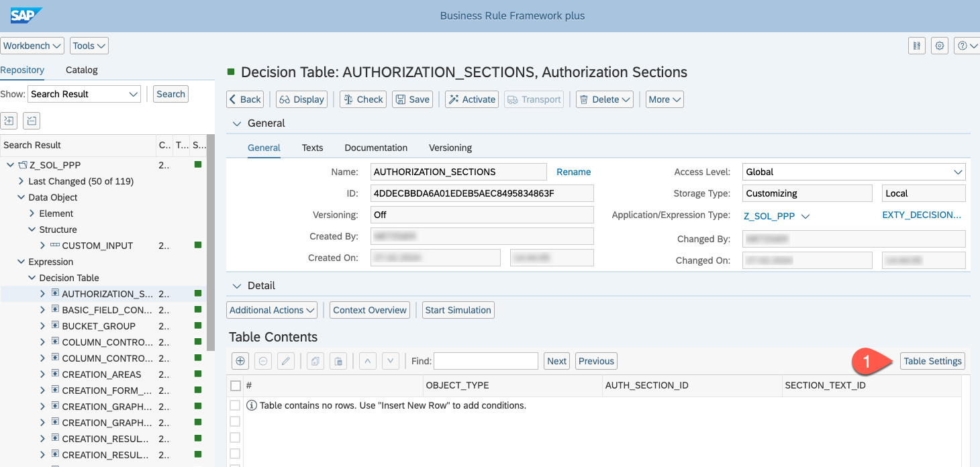
Task: Click the expand all nodes tree icon
Action: [x=9, y=121]
